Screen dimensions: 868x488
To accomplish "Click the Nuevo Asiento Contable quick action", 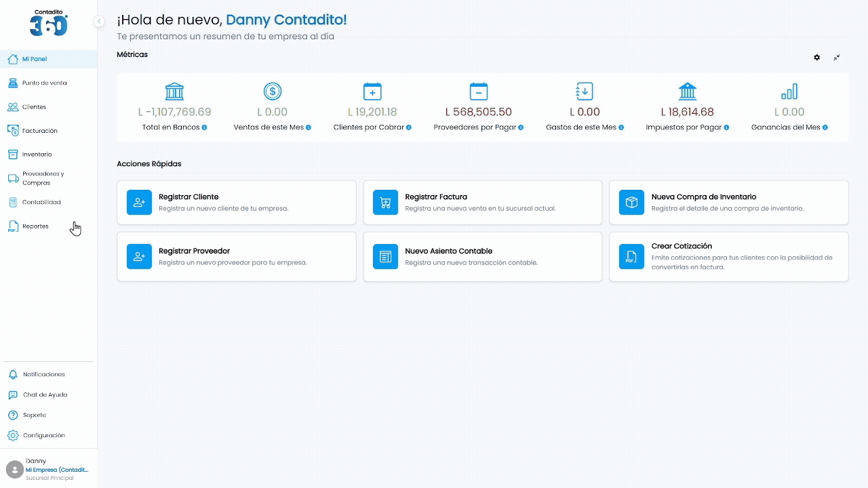I will coord(483,257).
